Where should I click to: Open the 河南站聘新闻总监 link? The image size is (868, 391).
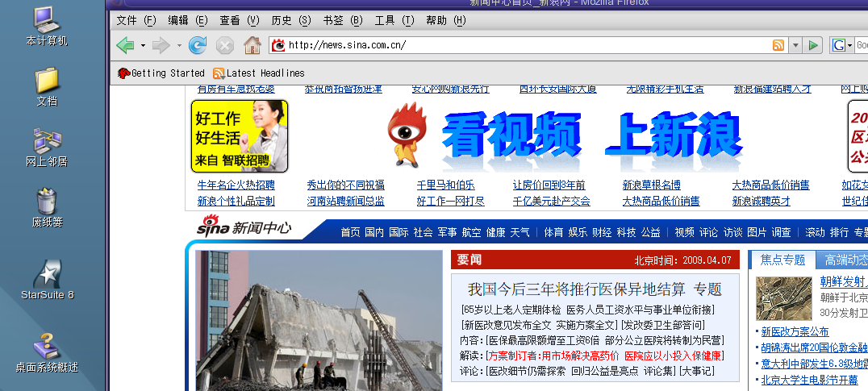tap(345, 201)
